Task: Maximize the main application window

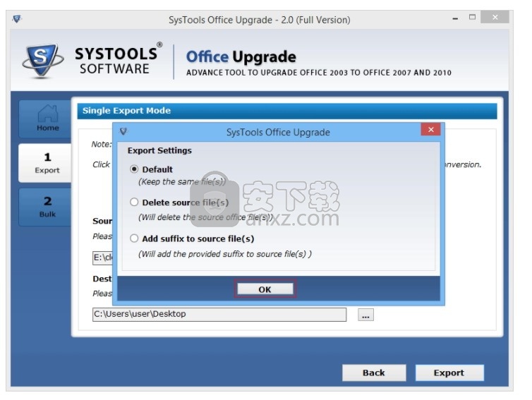Action: (x=472, y=17)
